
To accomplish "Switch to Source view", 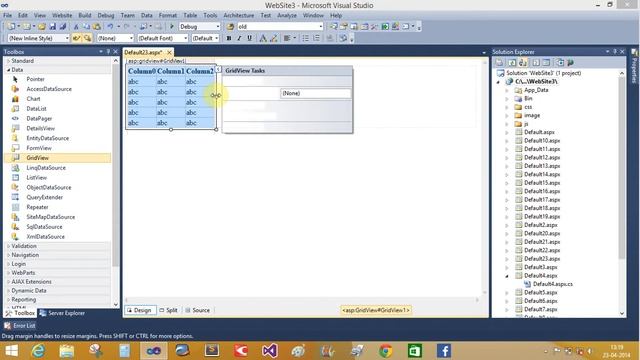I will coord(198,310).
